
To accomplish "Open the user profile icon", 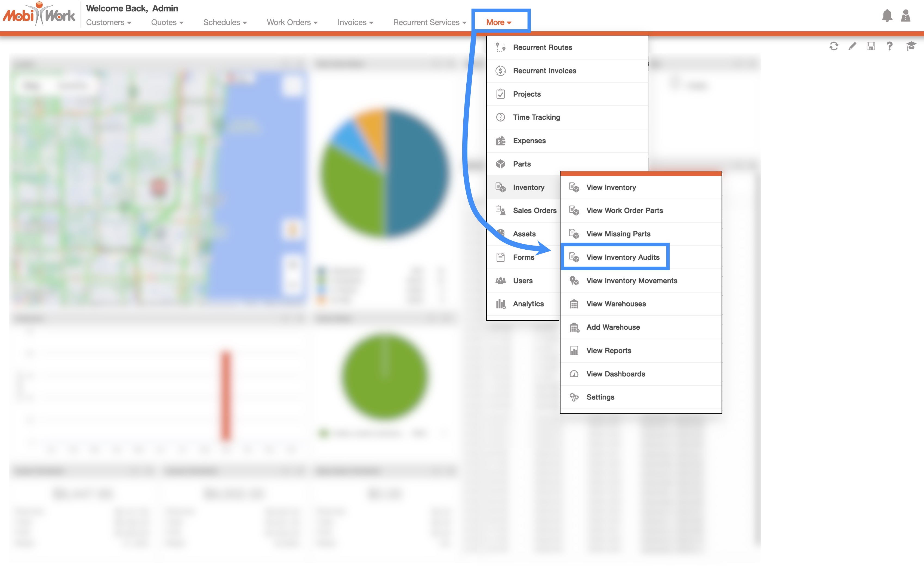I will tap(905, 16).
